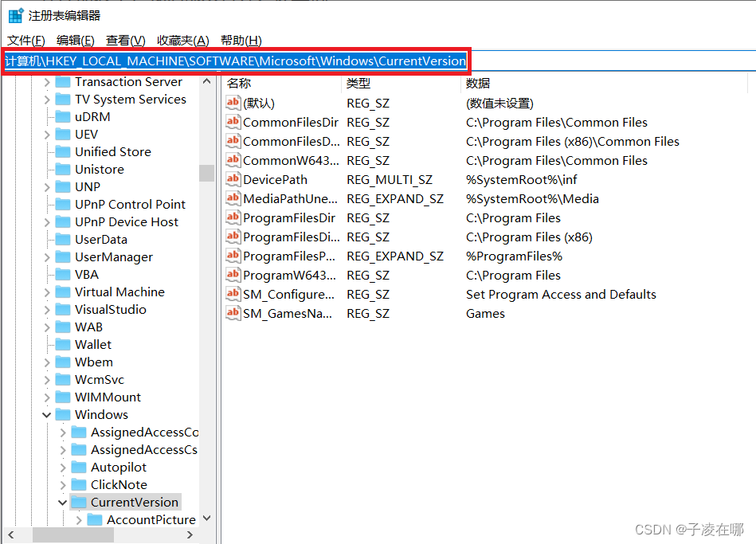
Task: Click the tree vertical scrollbar thumb
Action: click(x=207, y=173)
